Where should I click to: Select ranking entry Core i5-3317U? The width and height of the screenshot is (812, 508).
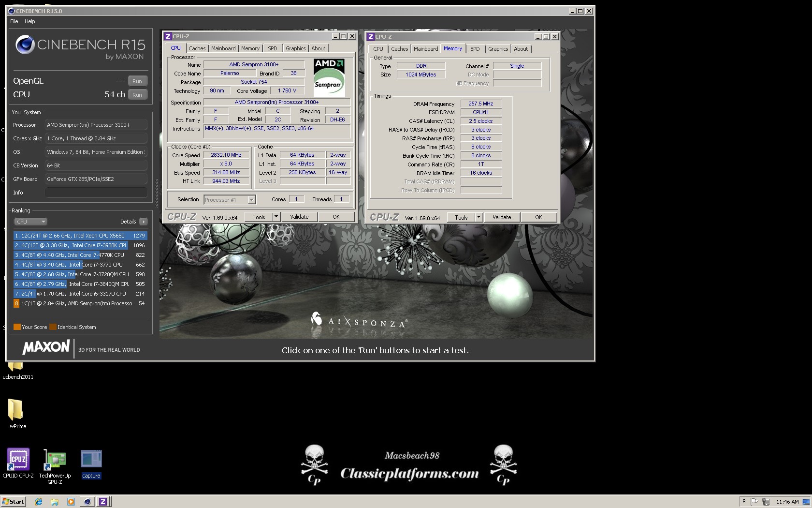[x=80, y=294]
